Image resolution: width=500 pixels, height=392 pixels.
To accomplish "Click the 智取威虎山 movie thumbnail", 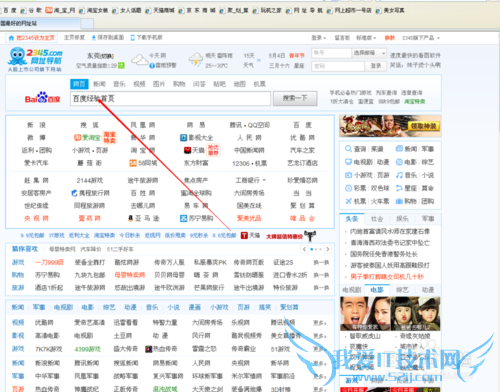I will pos(365,313).
